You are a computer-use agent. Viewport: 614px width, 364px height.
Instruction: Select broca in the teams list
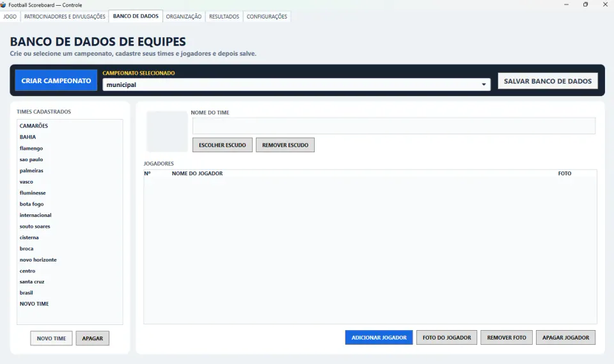pyautogui.click(x=70, y=249)
